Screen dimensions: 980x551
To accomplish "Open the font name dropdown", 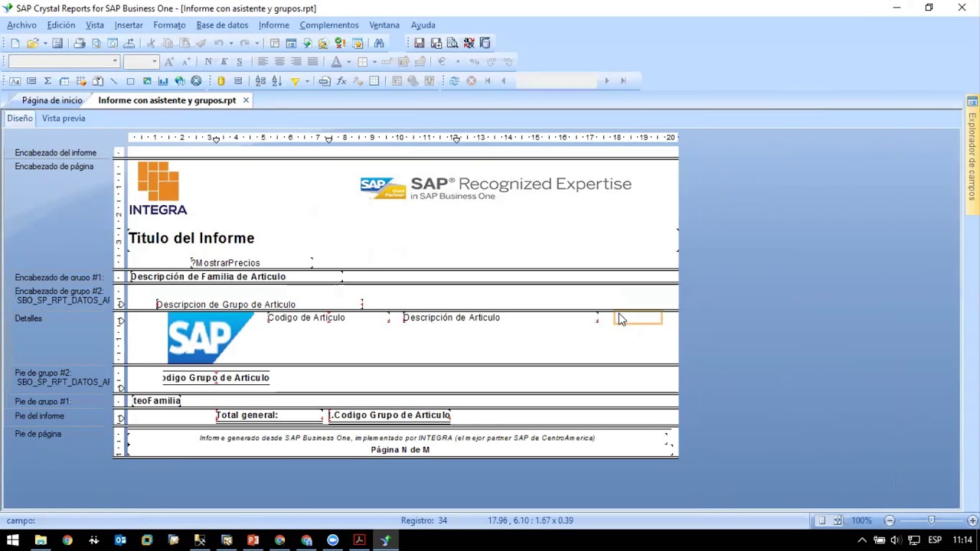I will coord(115,61).
